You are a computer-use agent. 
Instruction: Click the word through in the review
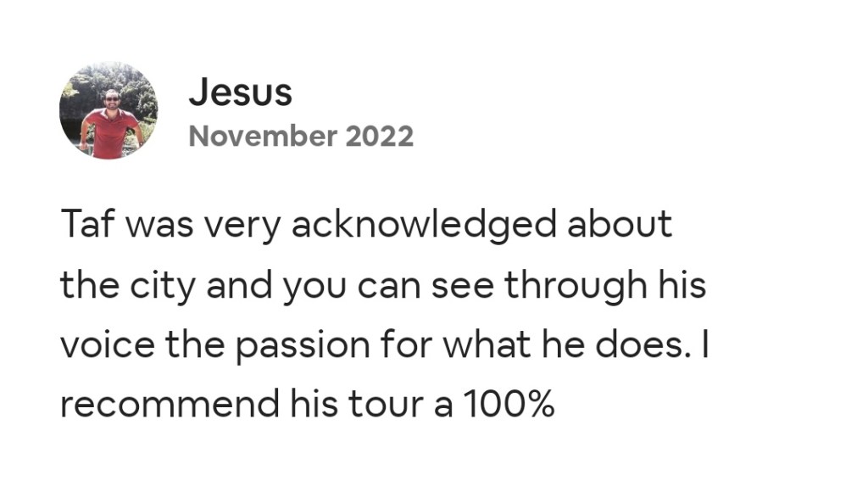pyautogui.click(x=574, y=286)
